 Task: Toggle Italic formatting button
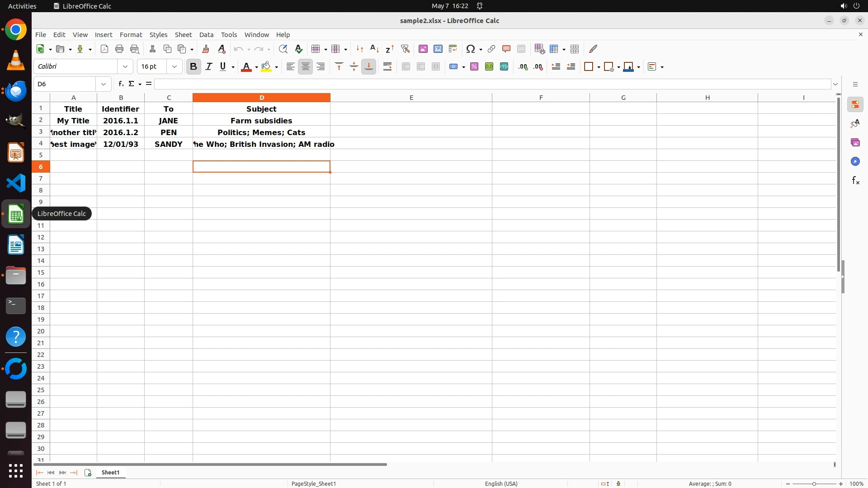[x=208, y=67]
